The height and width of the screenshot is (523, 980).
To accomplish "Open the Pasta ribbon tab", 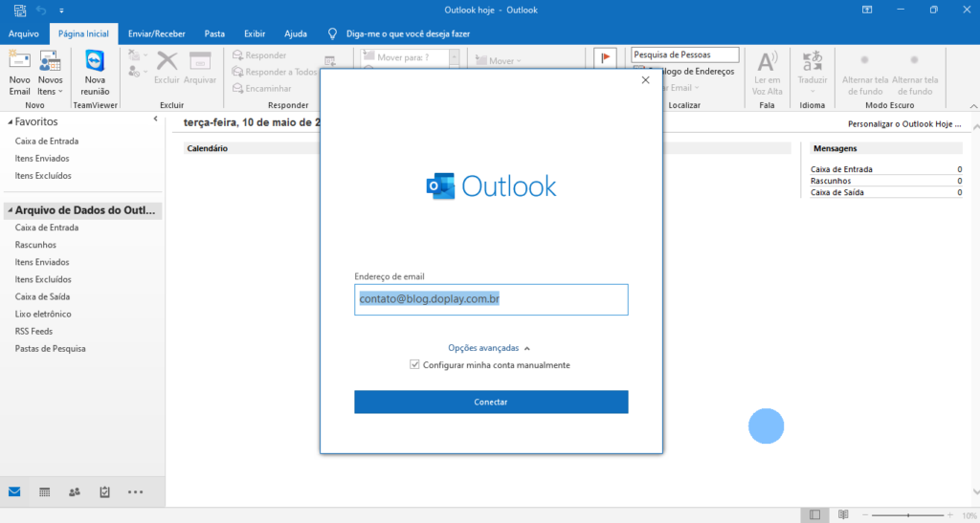I will point(214,33).
